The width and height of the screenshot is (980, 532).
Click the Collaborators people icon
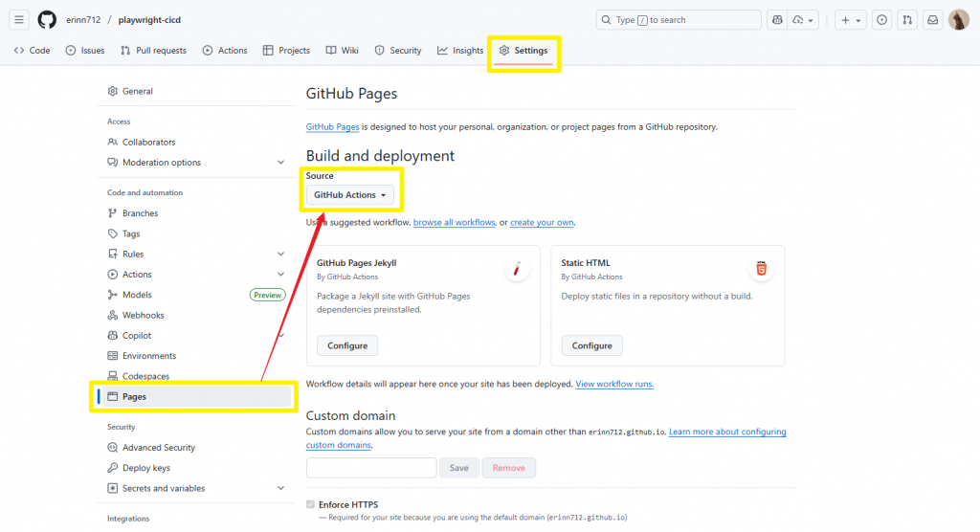pos(113,142)
